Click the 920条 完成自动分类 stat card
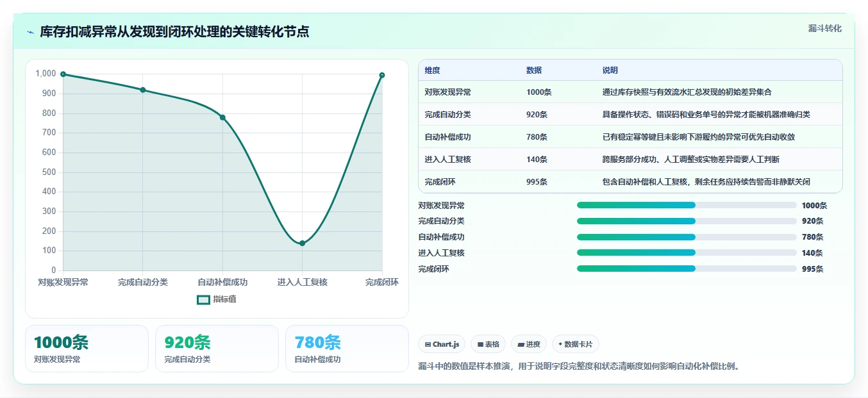The height and width of the screenshot is (398, 868). 217,349
